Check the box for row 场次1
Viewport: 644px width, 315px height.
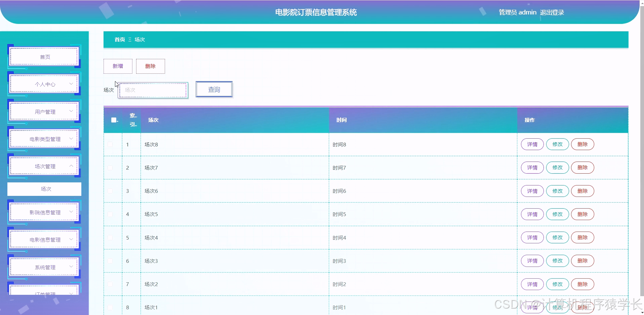tap(110, 307)
